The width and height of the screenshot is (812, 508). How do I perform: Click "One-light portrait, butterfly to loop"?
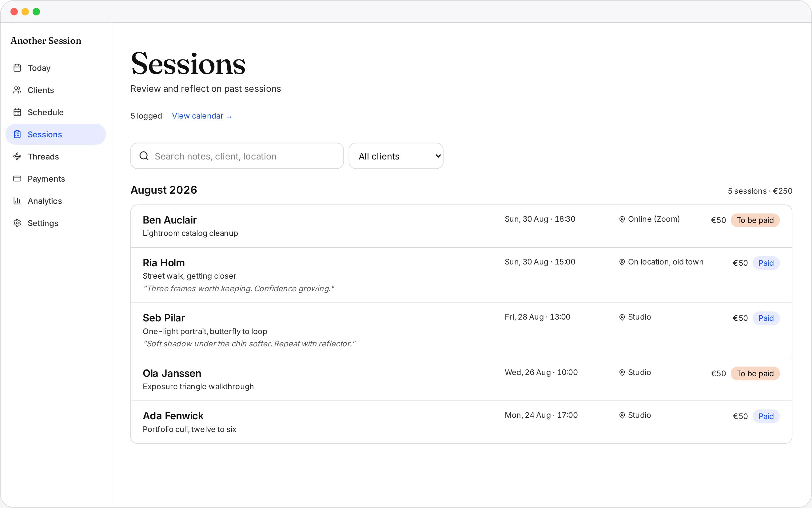205,332
